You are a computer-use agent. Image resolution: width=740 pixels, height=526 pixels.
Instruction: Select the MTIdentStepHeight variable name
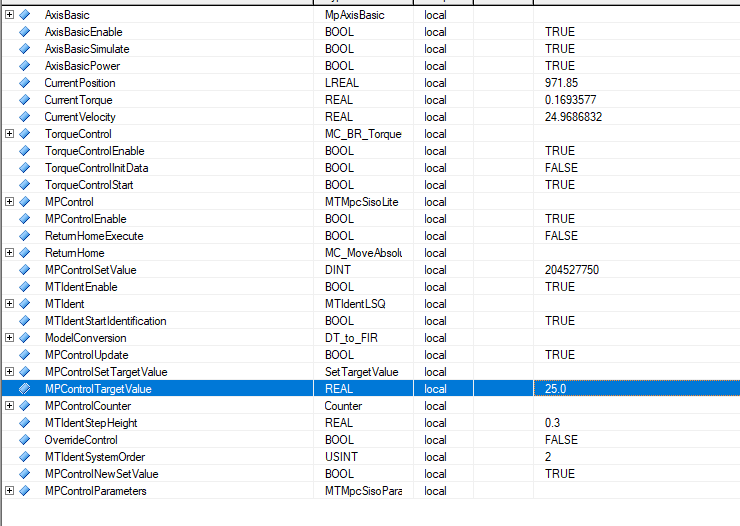[91, 423]
